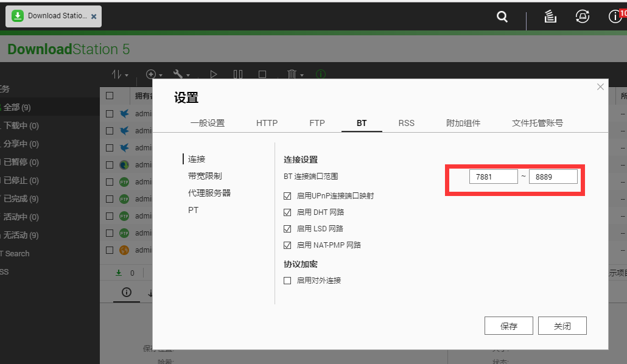The height and width of the screenshot is (364, 627).
Task: Expand the add task dropdown arrow
Action: 161,75
